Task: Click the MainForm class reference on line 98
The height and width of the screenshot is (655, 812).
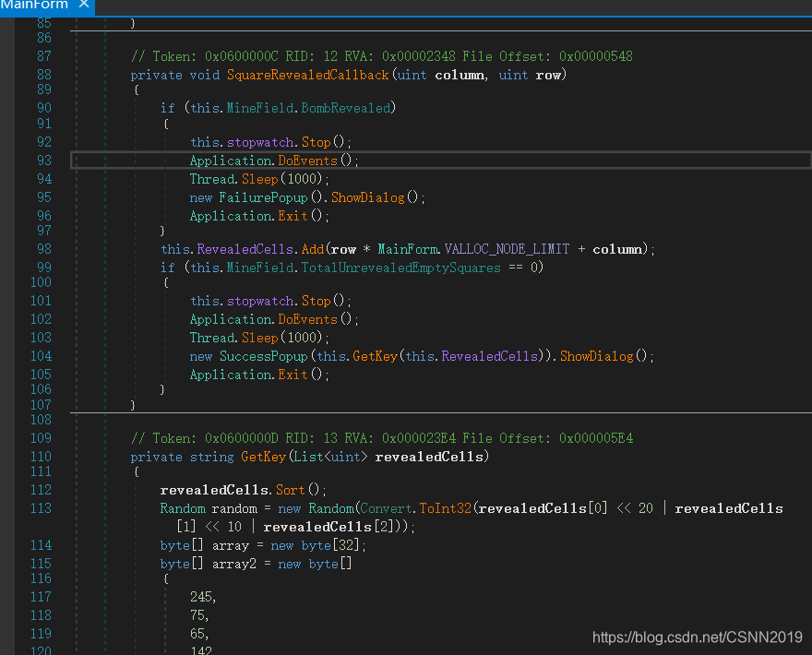Action: (x=408, y=250)
